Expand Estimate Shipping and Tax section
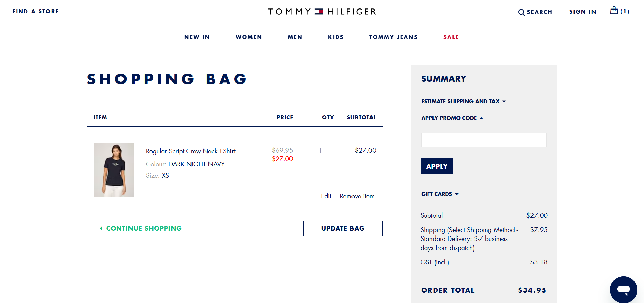The image size is (644, 303). [463, 101]
